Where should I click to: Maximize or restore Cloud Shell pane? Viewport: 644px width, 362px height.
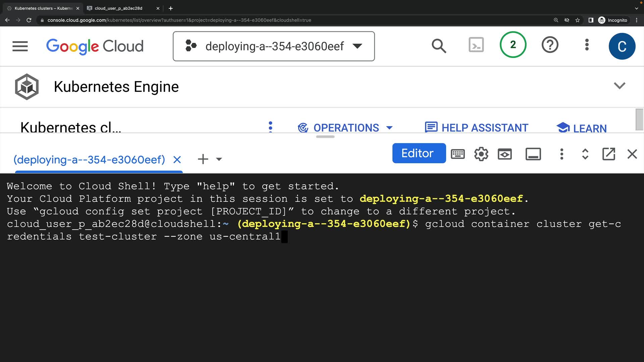pos(585,154)
